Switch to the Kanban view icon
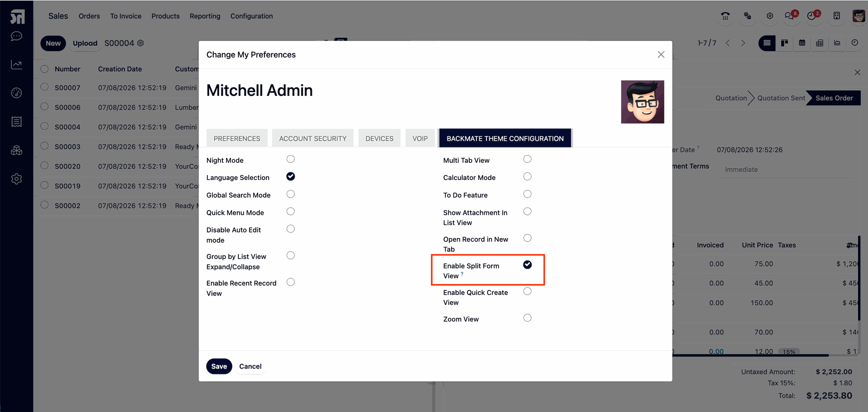This screenshot has height=412, width=868. tap(784, 43)
